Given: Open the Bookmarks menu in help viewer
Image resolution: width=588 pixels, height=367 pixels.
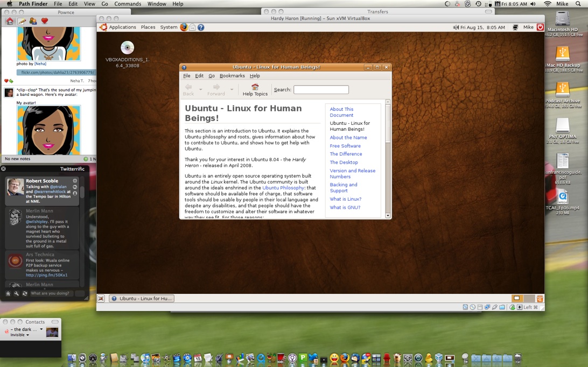Looking at the screenshot, I should tap(232, 76).
